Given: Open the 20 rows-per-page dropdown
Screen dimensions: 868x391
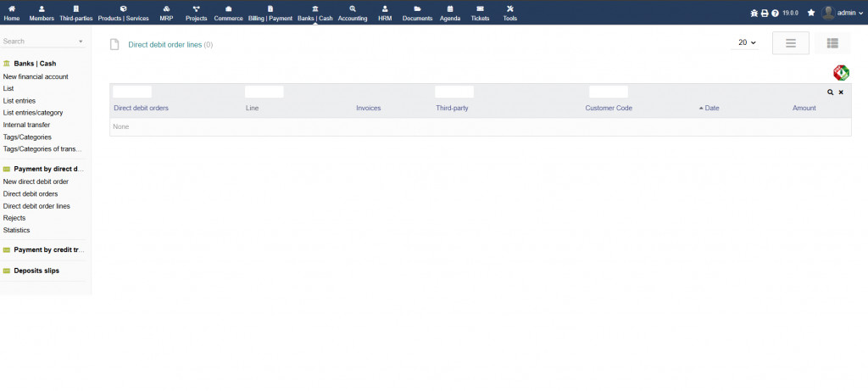Looking at the screenshot, I should [747, 42].
